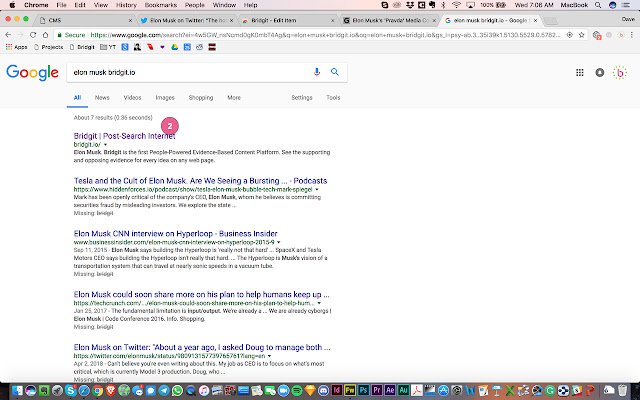640x400 pixels.
Task: Open the More search filters dropdown
Action: point(234,98)
